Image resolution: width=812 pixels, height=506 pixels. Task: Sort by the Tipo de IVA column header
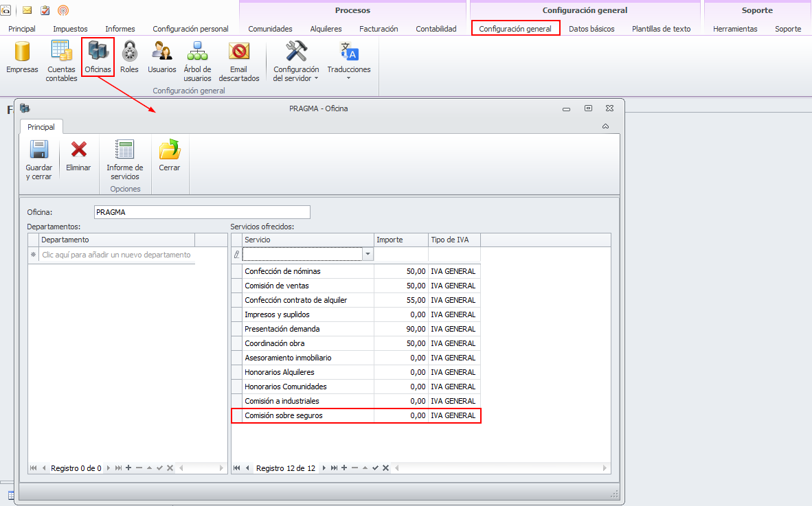[455, 240]
